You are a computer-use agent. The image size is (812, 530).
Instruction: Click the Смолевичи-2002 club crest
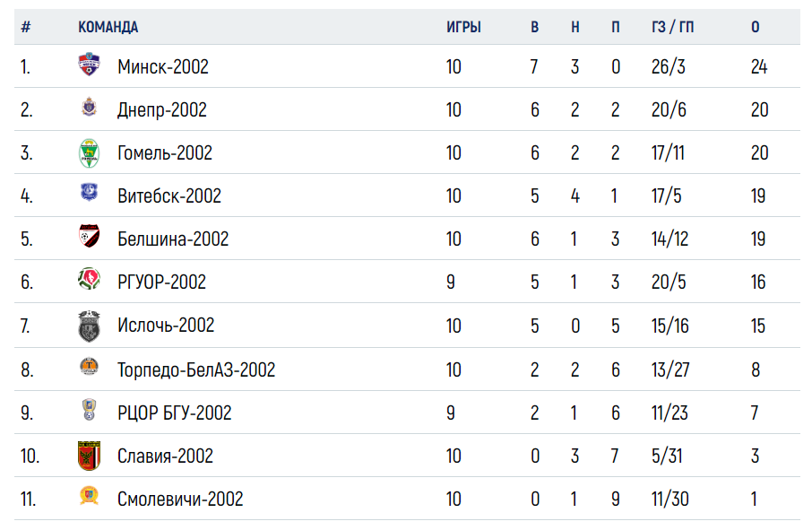(x=89, y=495)
